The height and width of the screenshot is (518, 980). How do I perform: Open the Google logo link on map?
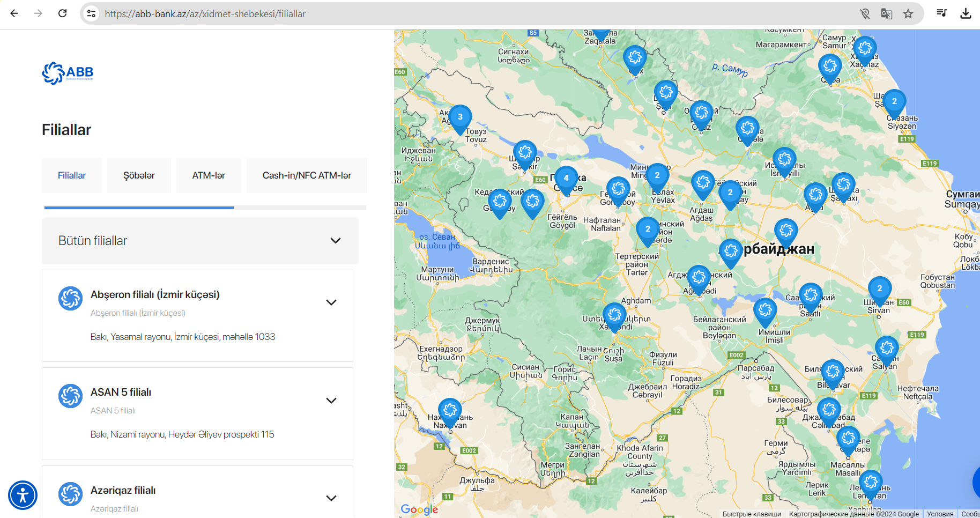tap(419, 509)
